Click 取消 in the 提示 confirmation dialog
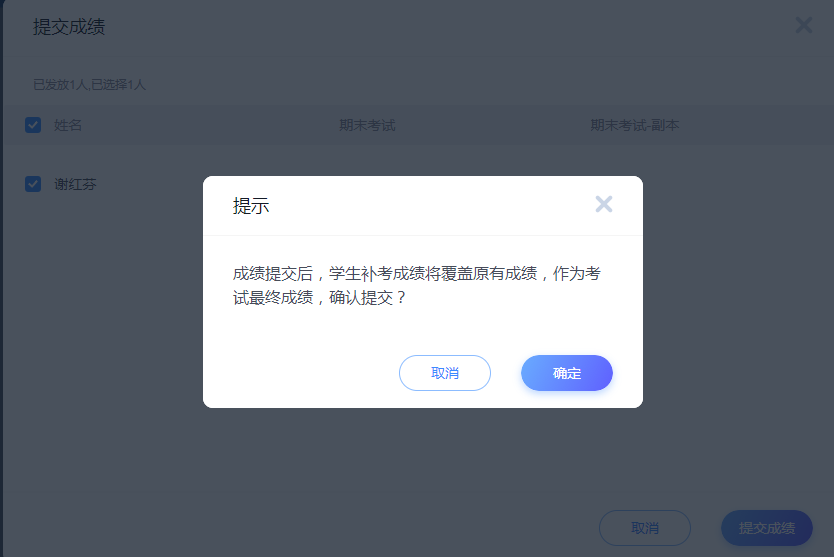Image resolution: width=834 pixels, height=557 pixels. point(445,373)
